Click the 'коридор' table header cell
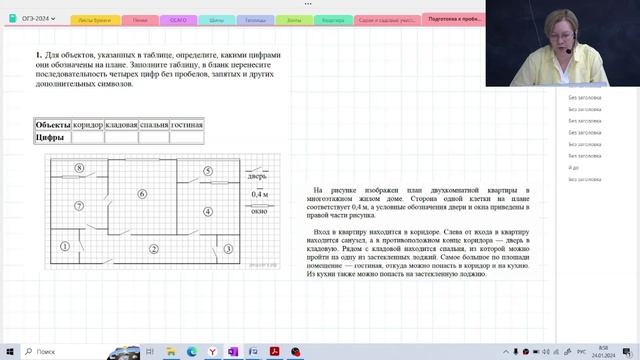The image size is (640, 360). pyautogui.click(x=88, y=125)
